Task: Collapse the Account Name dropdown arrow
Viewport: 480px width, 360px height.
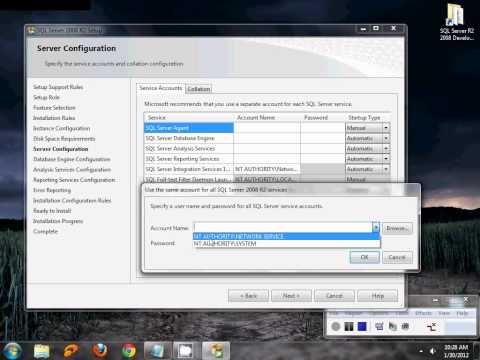Action: tap(376, 228)
